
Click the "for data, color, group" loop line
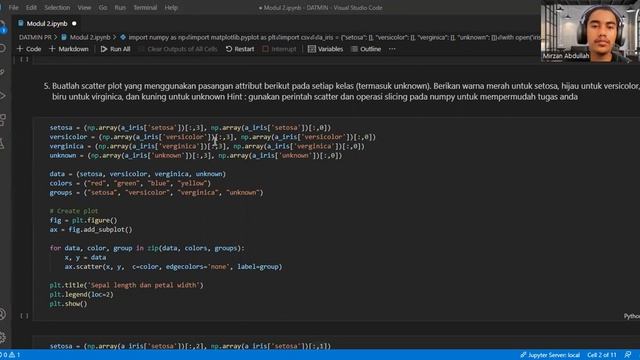[x=147, y=248]
